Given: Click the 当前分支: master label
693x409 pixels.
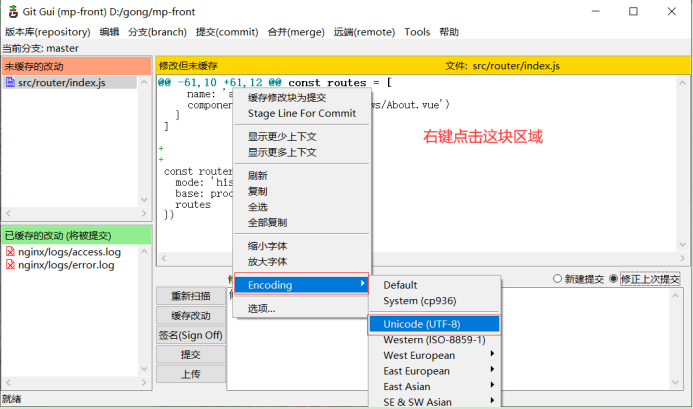Looking at the screenshot, I should [41, 48].
